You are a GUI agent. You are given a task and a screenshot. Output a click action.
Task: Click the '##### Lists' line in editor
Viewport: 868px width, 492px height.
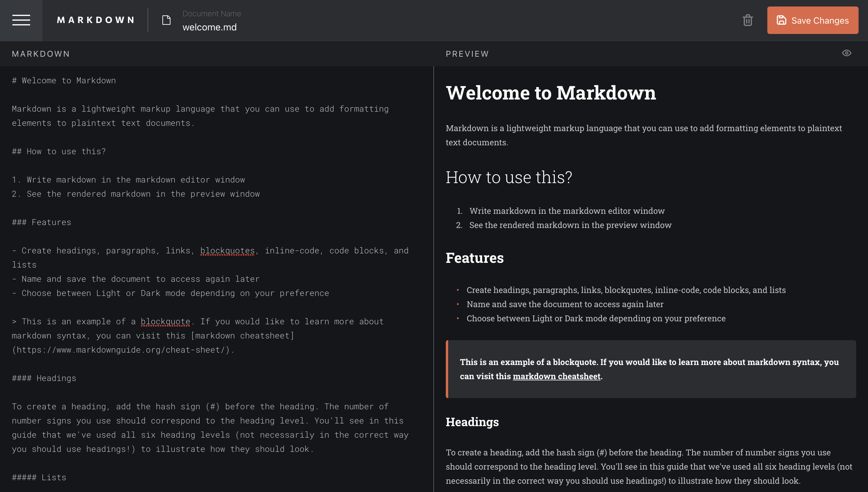(x=39, y=478)
